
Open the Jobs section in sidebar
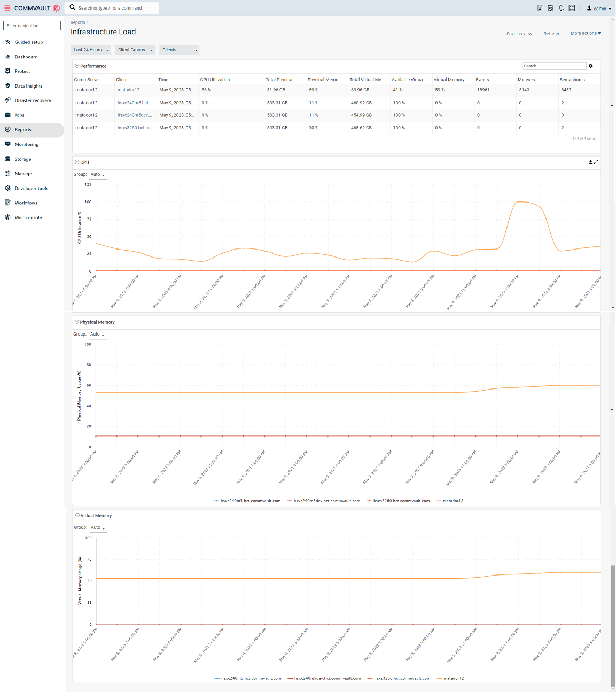(x=19, y=115)
